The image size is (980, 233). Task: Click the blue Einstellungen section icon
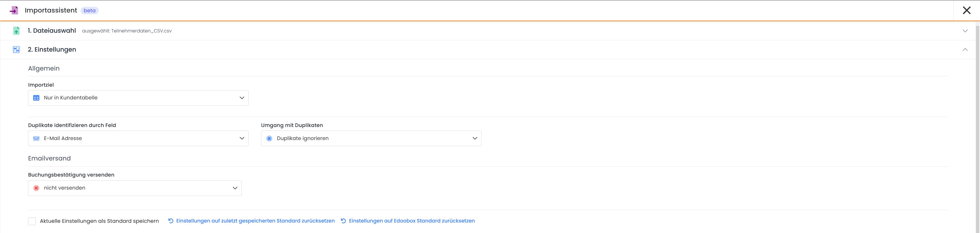point(16,50)
